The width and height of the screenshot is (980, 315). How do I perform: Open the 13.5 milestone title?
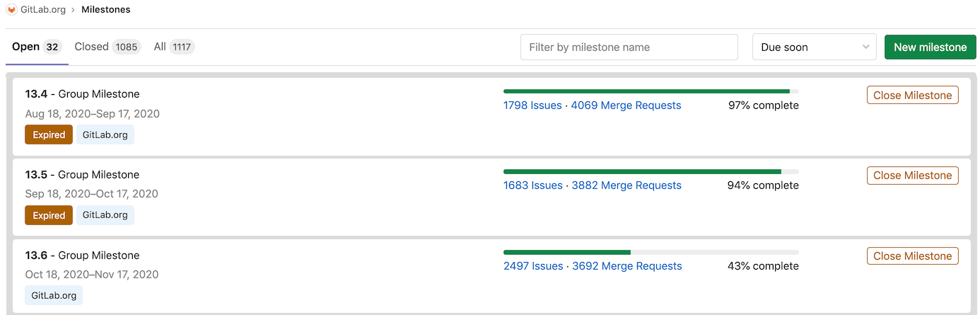click(36, 175)
